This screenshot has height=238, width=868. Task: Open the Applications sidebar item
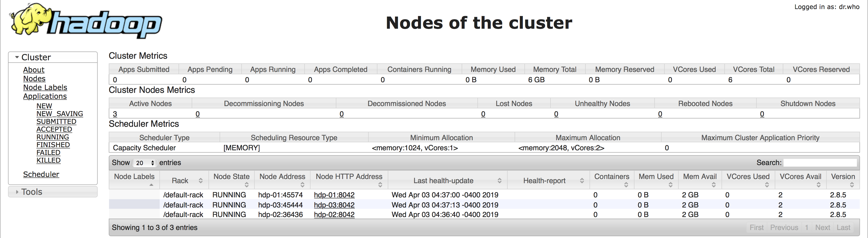pos(45,96)
